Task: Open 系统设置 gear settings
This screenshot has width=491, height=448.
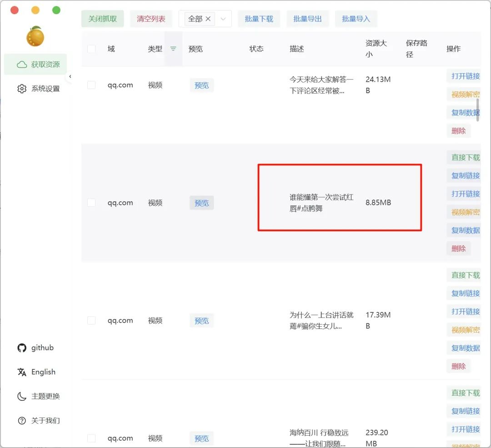Action: pyautogui.click(x=38, y=89)
